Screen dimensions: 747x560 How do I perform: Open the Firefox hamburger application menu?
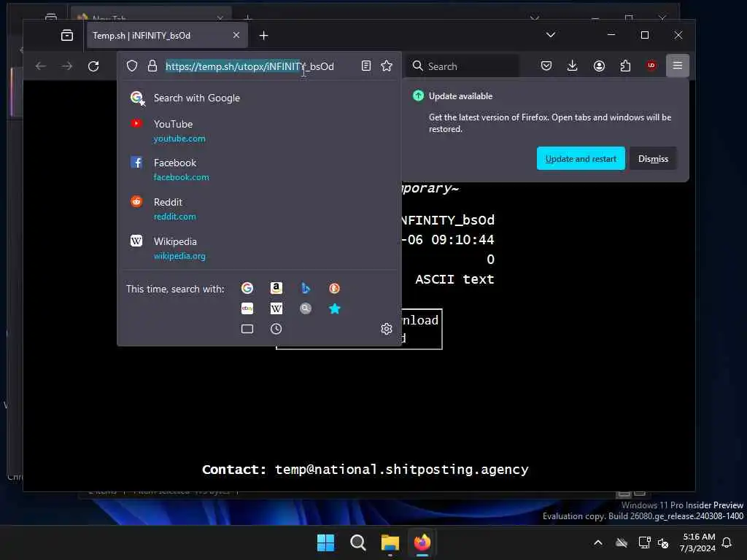coord(678,66)
